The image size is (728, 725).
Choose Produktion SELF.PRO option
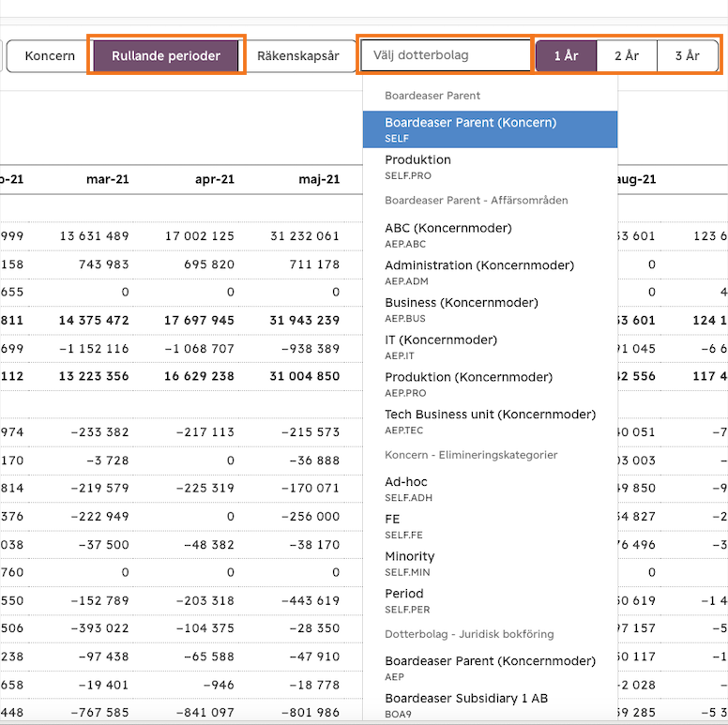(490, 167)
